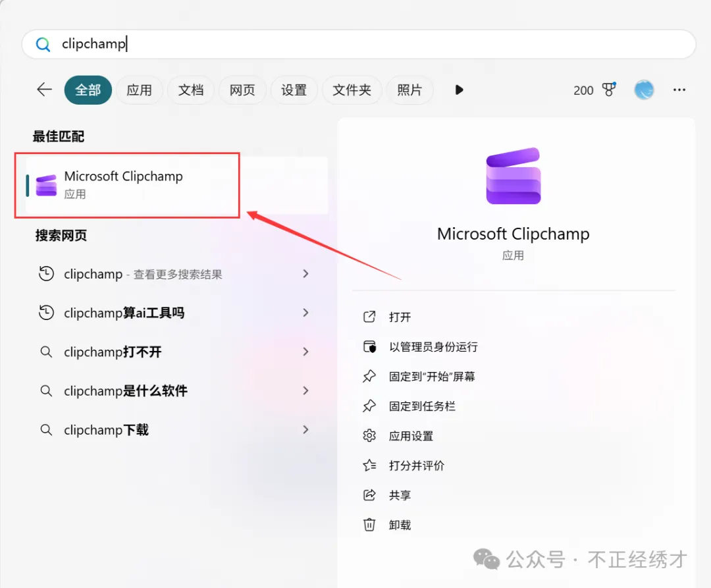
Task: Open 'clipchamp算ai工具吗' web search suggestion
Action: pos(124,313)
